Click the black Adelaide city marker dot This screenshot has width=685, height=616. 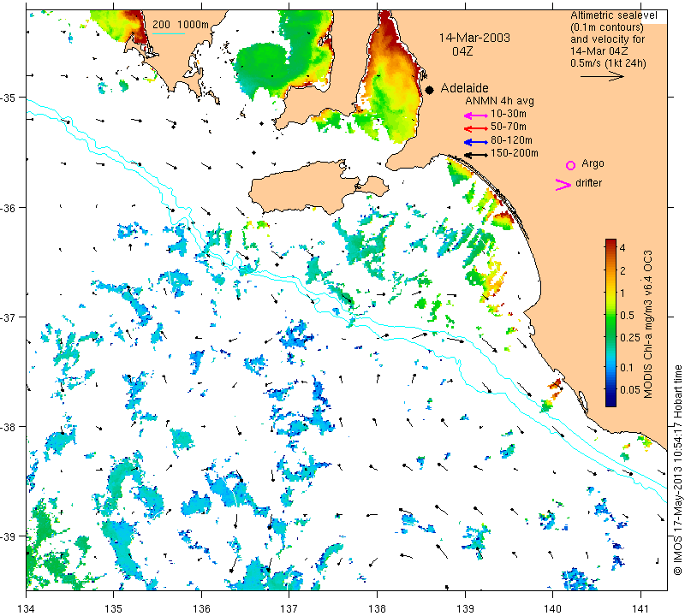(x=430, y=90)
